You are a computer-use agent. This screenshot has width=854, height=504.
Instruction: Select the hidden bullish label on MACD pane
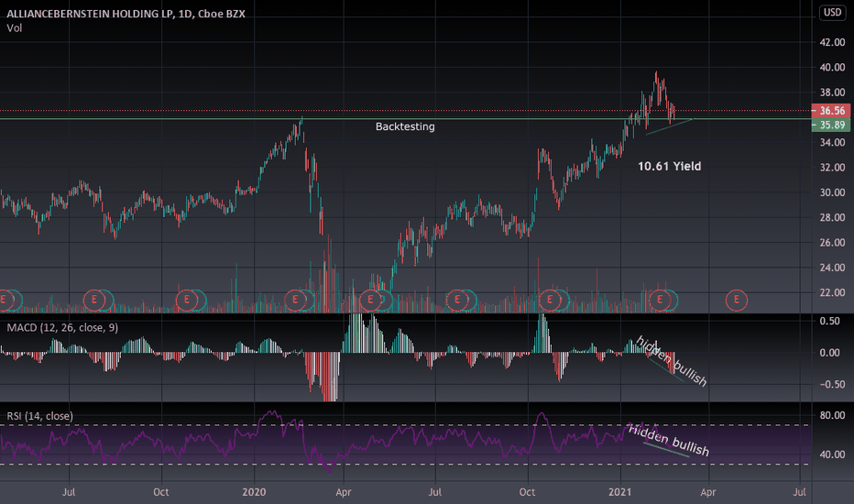pos(671,361)
